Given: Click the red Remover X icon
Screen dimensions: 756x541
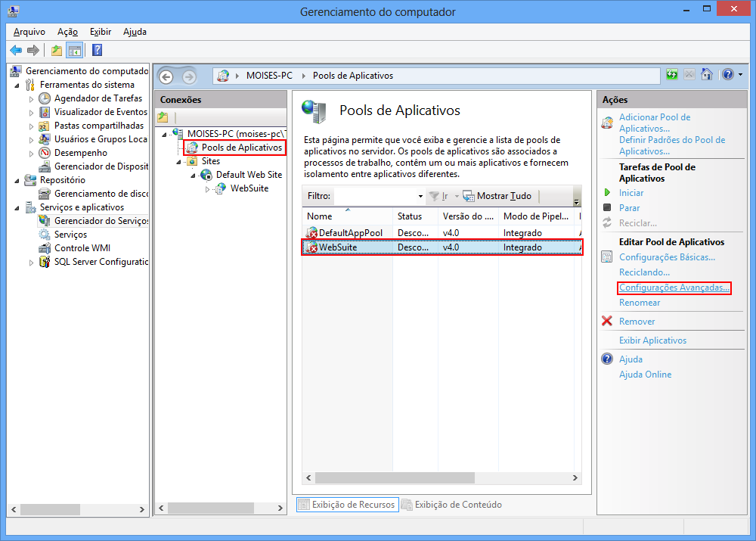Looking at the screenshot, I should click(607, 321).
